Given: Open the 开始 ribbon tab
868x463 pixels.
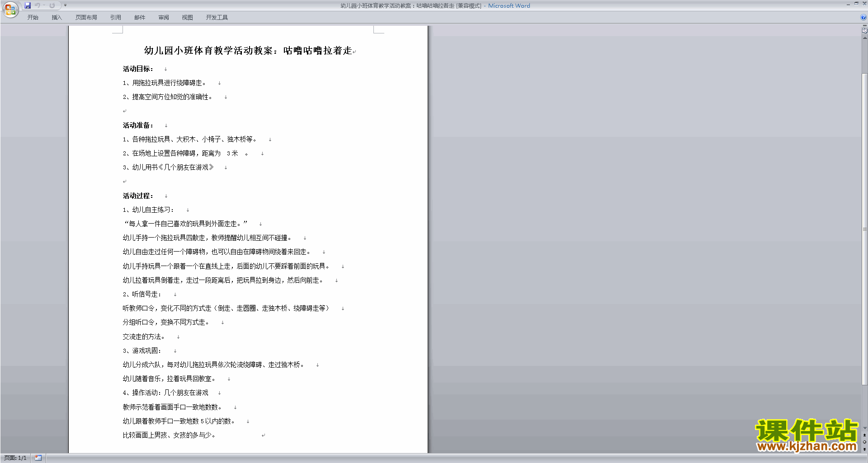Looking at the screenshot, I should point(33,18).
